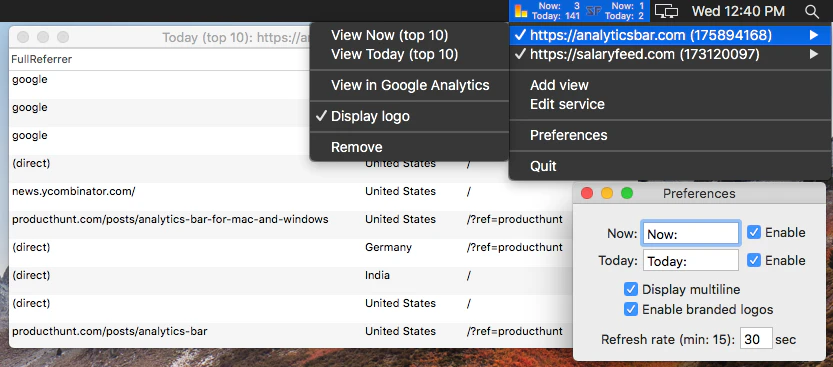
Task: Expand the analyticsbar.com submenu arrow
Action: coord(814,36)
